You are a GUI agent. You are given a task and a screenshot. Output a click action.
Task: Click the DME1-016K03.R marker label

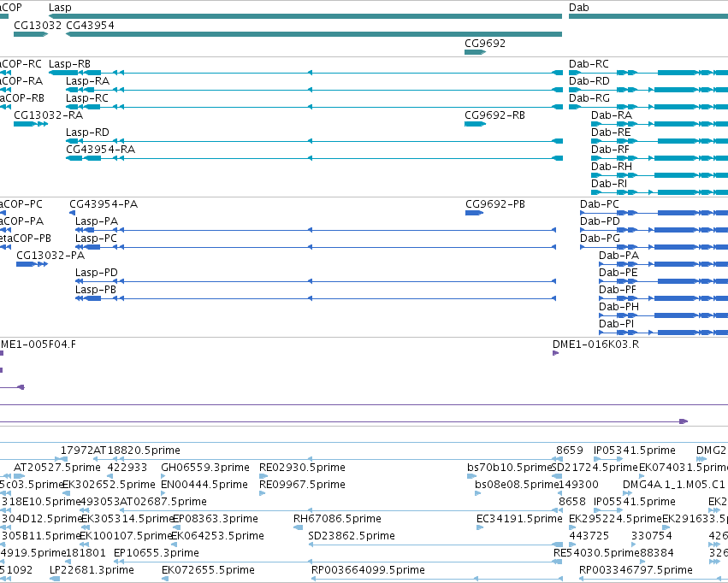[x=595, y=344]
